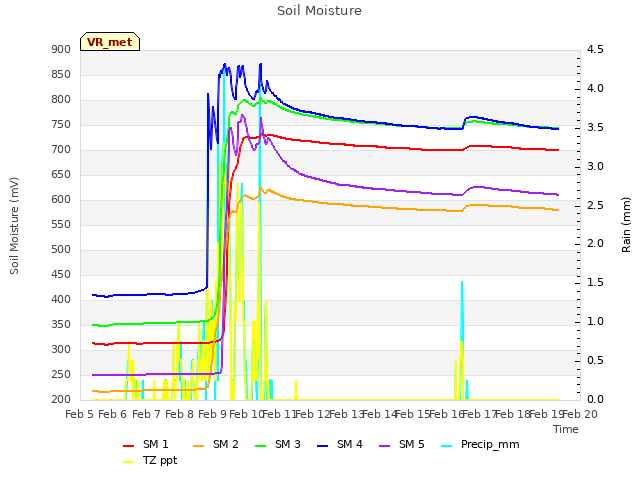
Task: Click the 500 tick on left axis
Action: tap(61, 250)
